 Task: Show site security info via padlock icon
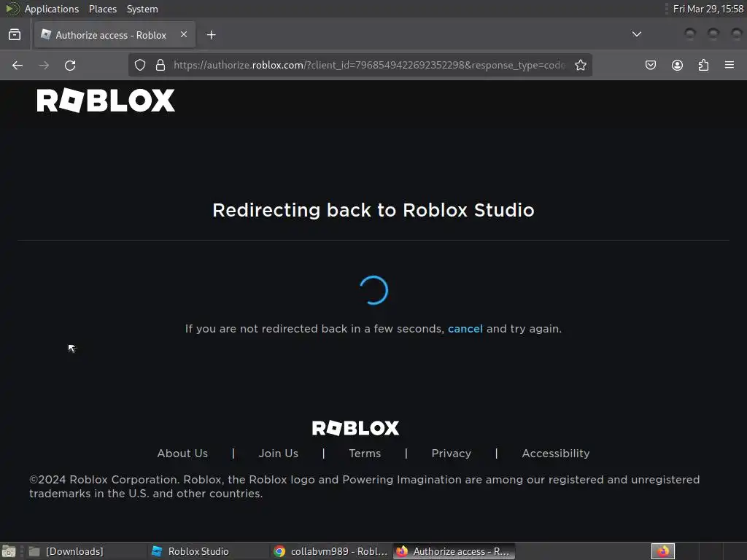point(160,65)
